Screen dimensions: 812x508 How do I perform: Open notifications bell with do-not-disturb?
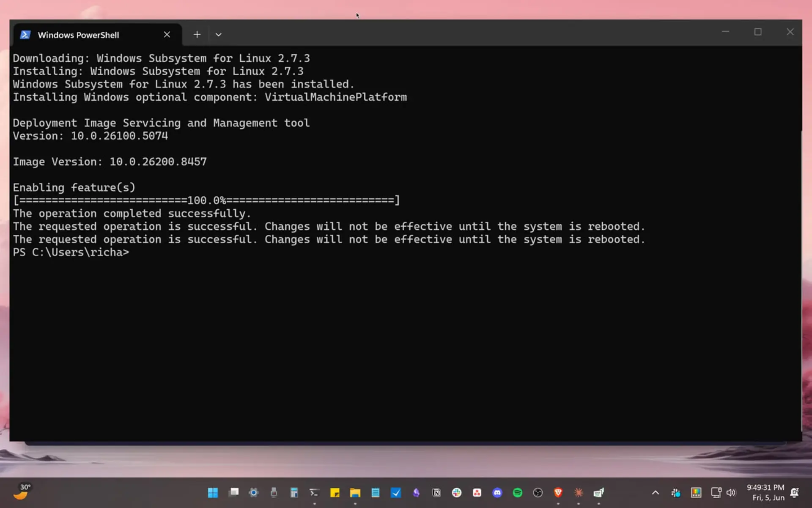pyautogui.click(x=795, y=493)
